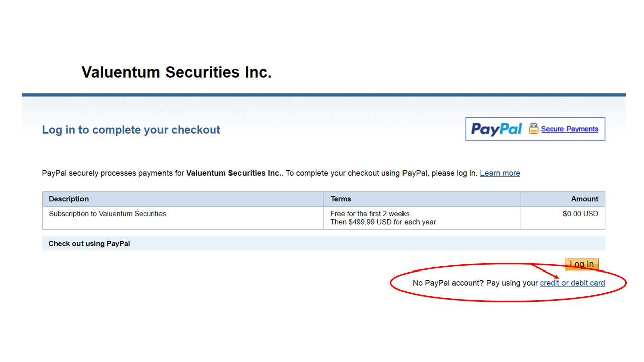Click the 'Log in to complete your checkout' heading
The width and height of the screenshot is (644, 362).
pos(131,130)
